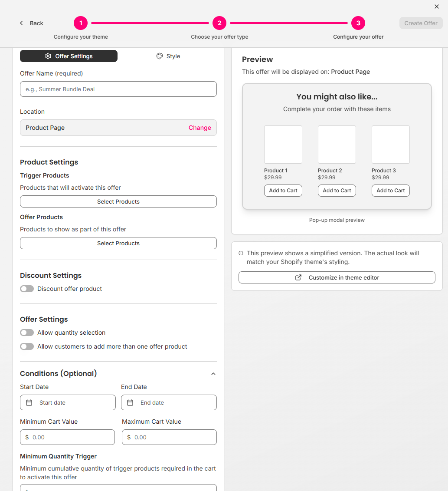Screen dimensions: 448x491
Task: Add Product 1 to cart in preview
Action: [283, 191]
